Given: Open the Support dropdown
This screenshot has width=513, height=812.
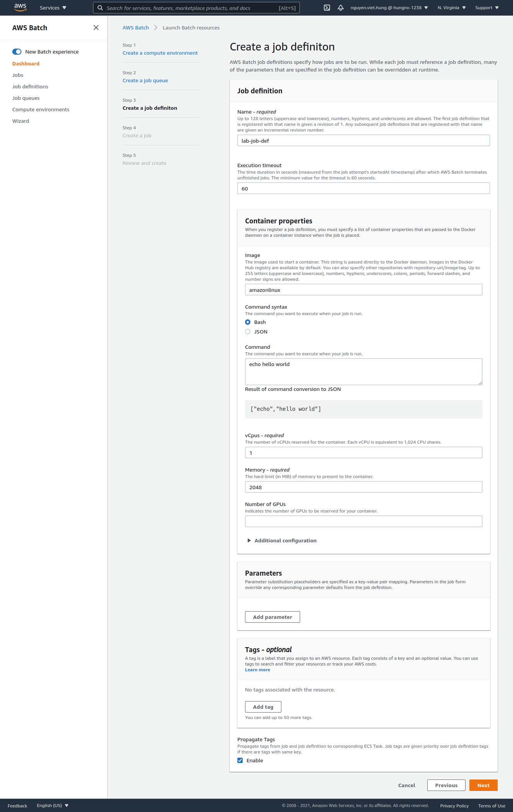Looking at the screenshot, I should (x=486, y=7).
